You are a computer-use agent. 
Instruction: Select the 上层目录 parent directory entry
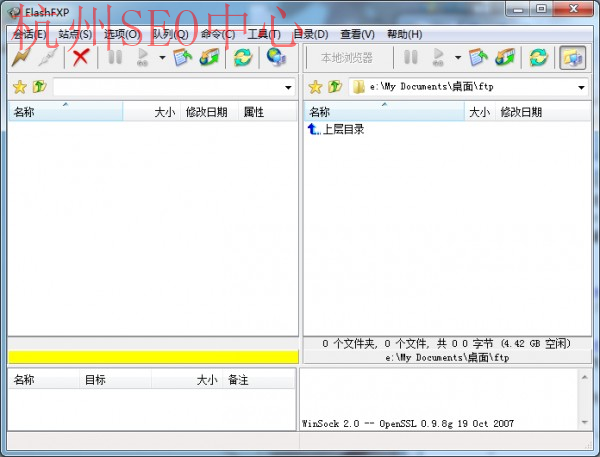336,129
